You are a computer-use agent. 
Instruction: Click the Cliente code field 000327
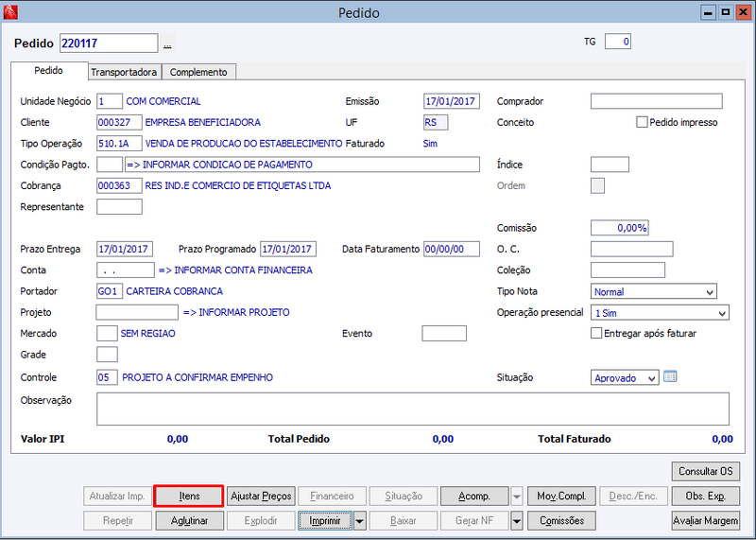click(x=119, y=123)
